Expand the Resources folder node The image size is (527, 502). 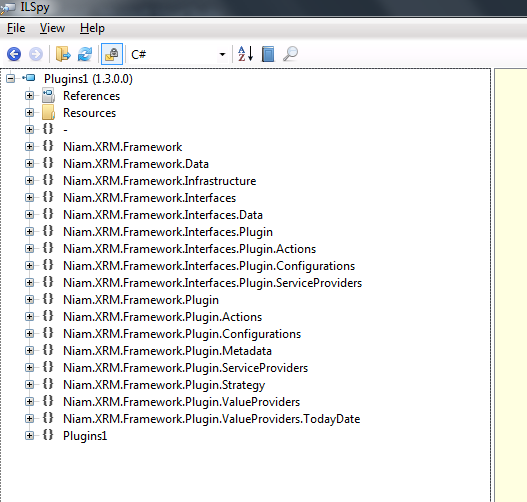[30, 113]
